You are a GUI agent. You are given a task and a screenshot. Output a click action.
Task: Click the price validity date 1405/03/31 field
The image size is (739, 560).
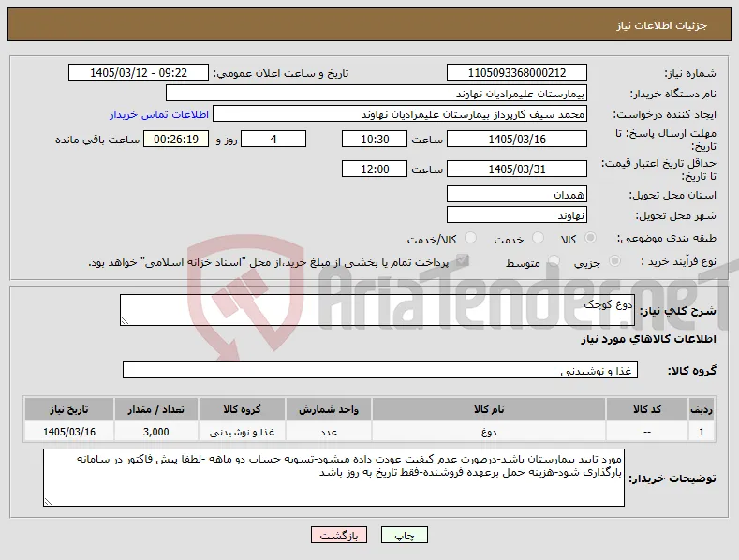click(516, 169)
